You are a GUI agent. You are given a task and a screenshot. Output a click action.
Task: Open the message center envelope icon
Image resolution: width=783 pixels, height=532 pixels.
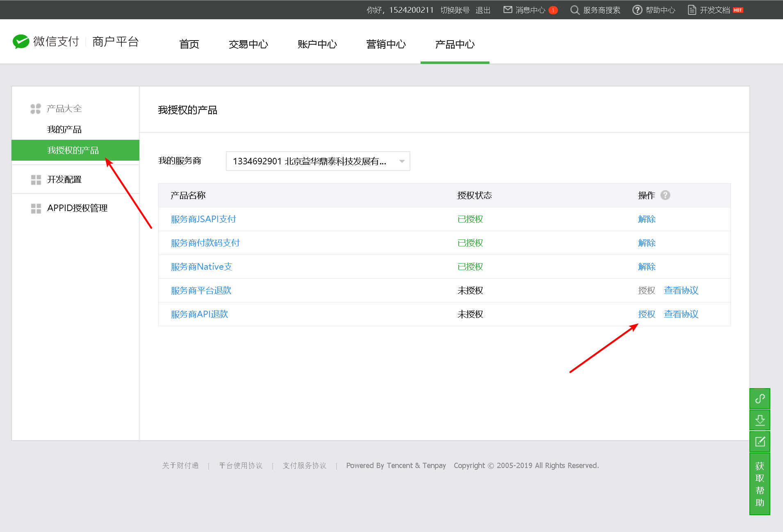click(x=508, y=10)
